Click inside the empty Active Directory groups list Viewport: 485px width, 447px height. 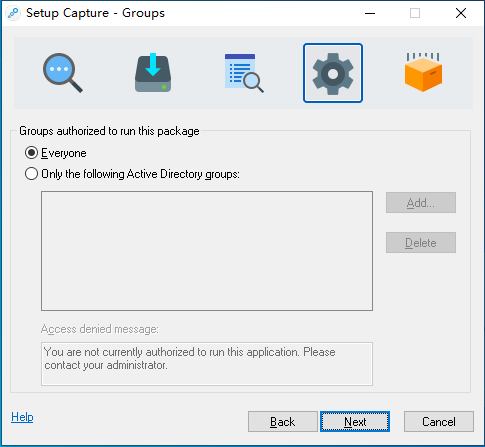(x=207, y=251)
